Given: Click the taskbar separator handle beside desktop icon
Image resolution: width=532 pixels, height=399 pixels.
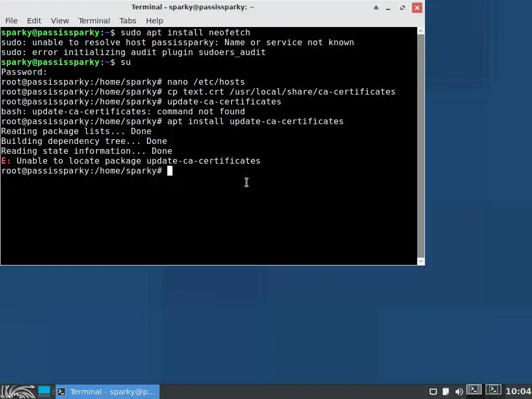Looking at the screenshot, I should click(x=54, y=392).
